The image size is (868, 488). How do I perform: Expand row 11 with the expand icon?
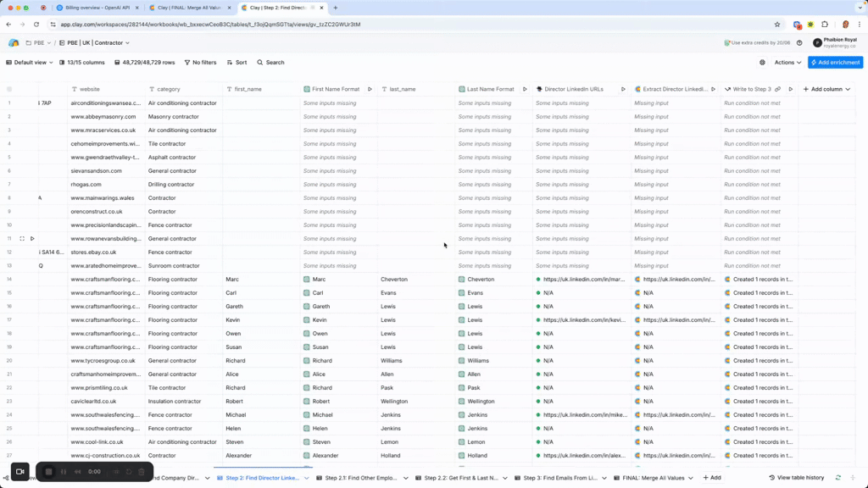[x=22, y=239]
